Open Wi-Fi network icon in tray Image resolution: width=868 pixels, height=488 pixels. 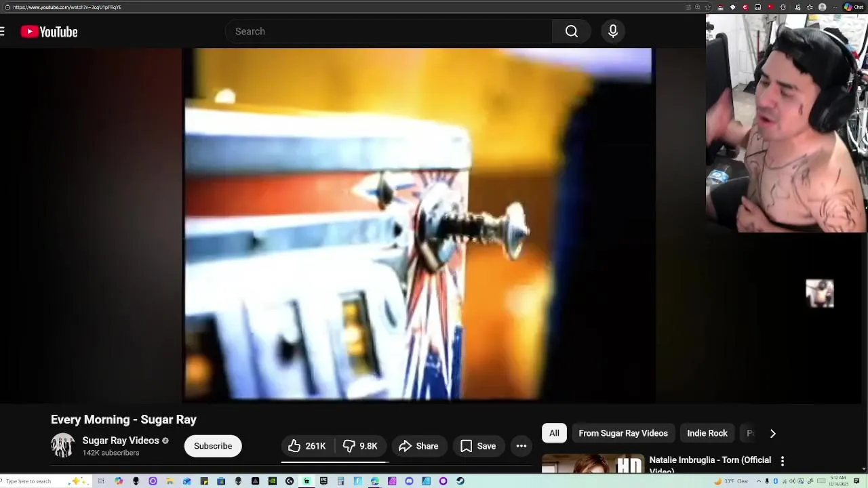pyautogui.click(x=785, y=481)
